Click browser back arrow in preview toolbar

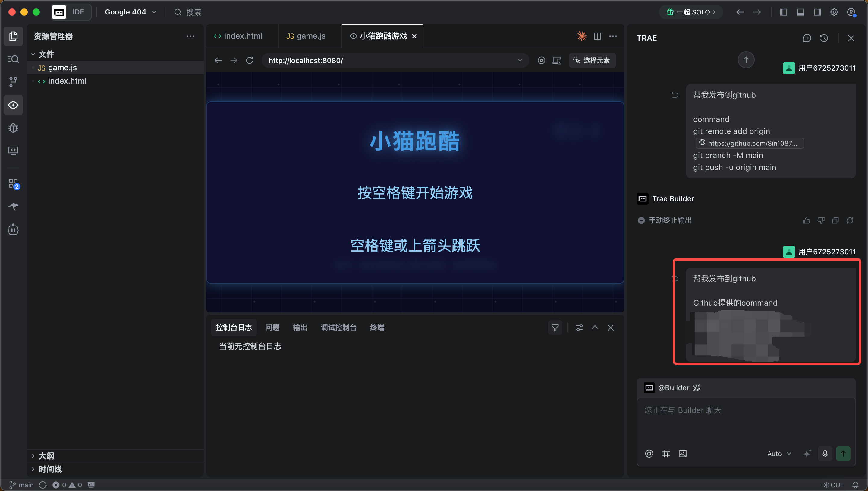point(218,60)
